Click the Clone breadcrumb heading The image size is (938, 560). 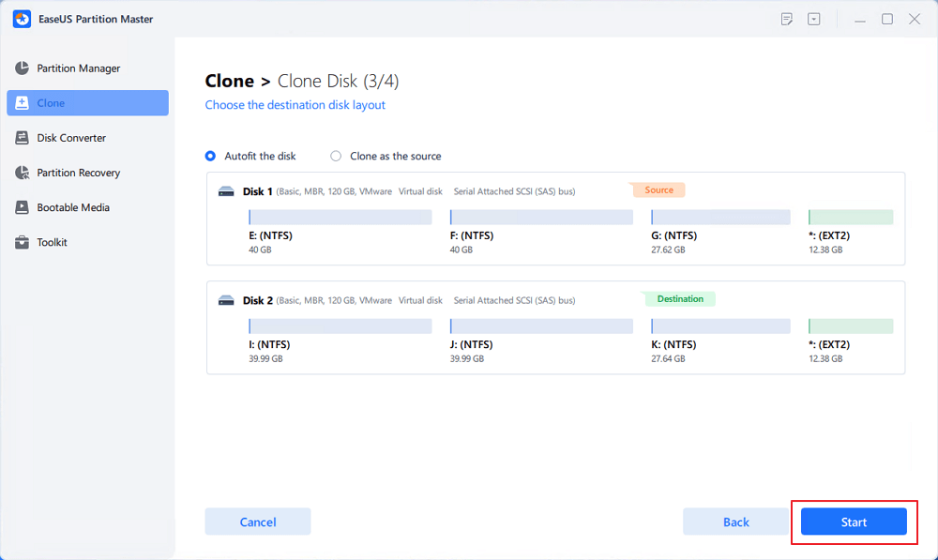tap(228, 82)
